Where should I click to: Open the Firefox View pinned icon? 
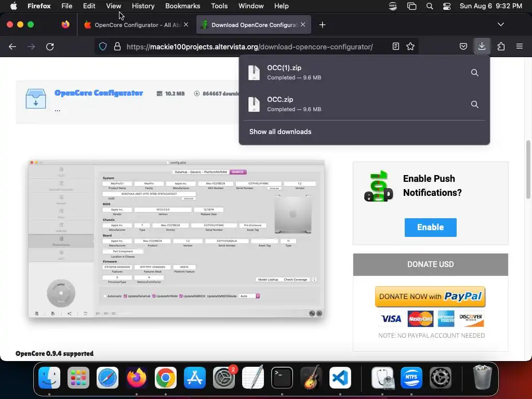point(65,24)
